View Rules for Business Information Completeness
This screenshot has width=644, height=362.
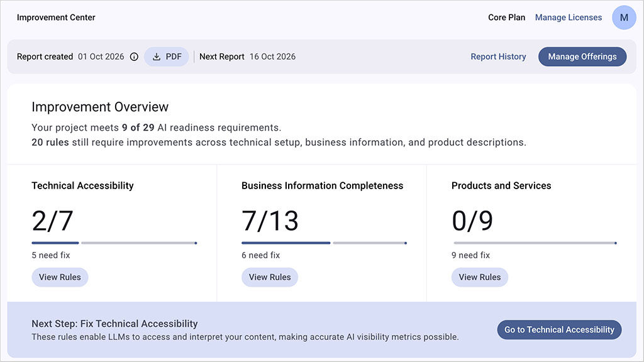click(x=270, y=277)
